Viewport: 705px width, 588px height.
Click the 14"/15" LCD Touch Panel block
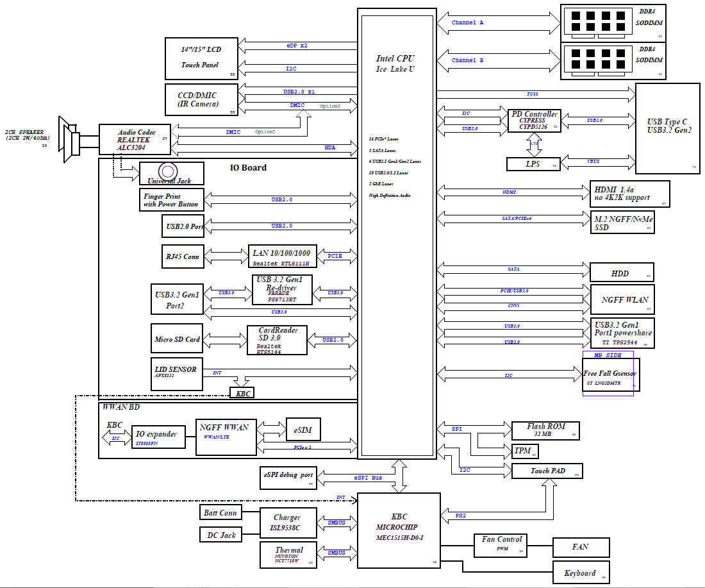pos(201,59)
